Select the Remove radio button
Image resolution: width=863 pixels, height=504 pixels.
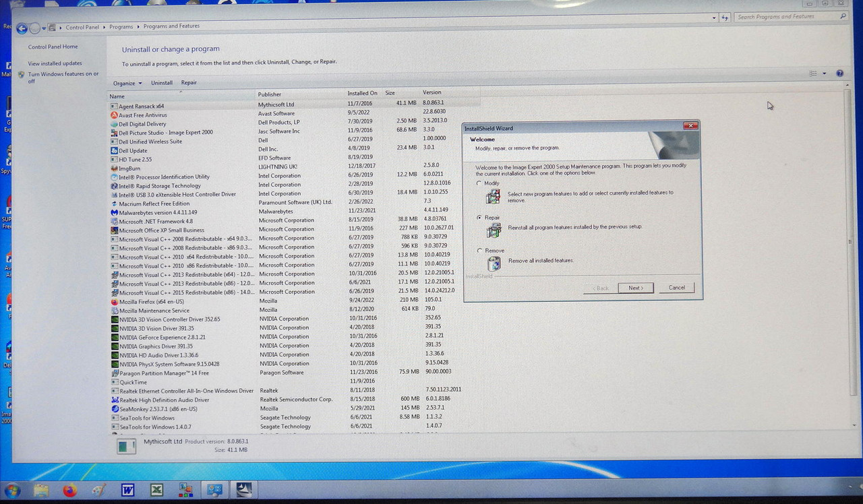(479, 251)
